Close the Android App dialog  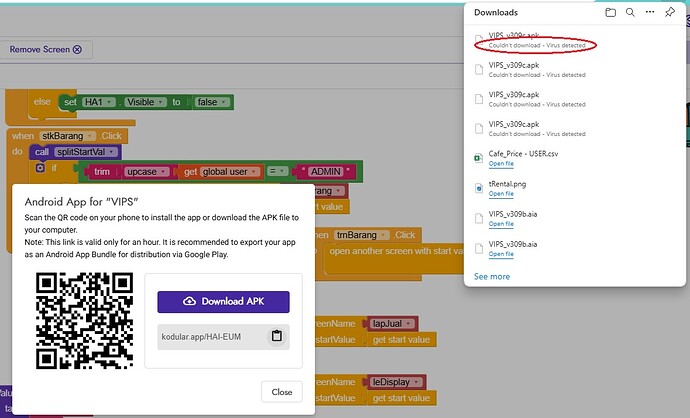pyautogui.click(x=282, y=392)
